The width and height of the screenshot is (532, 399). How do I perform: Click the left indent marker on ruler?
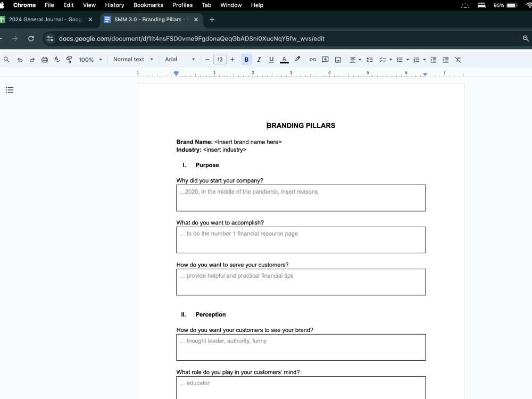click(176, 73)
